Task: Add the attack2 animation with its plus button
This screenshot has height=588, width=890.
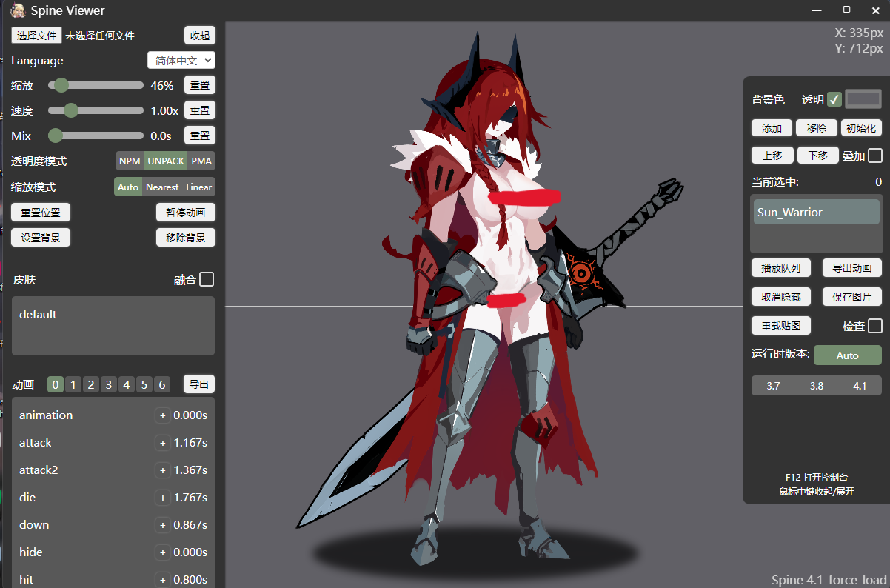Action: pos(162,470)
